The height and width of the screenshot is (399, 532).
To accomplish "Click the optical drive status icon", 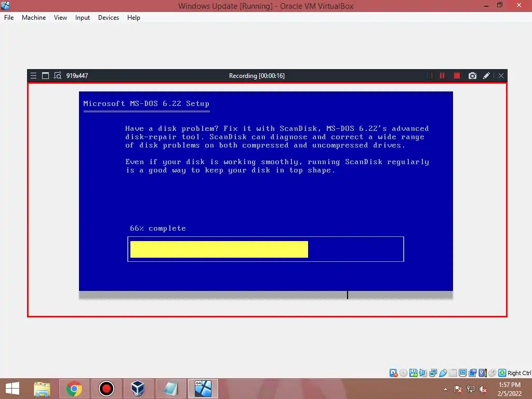I will (403, 373).
